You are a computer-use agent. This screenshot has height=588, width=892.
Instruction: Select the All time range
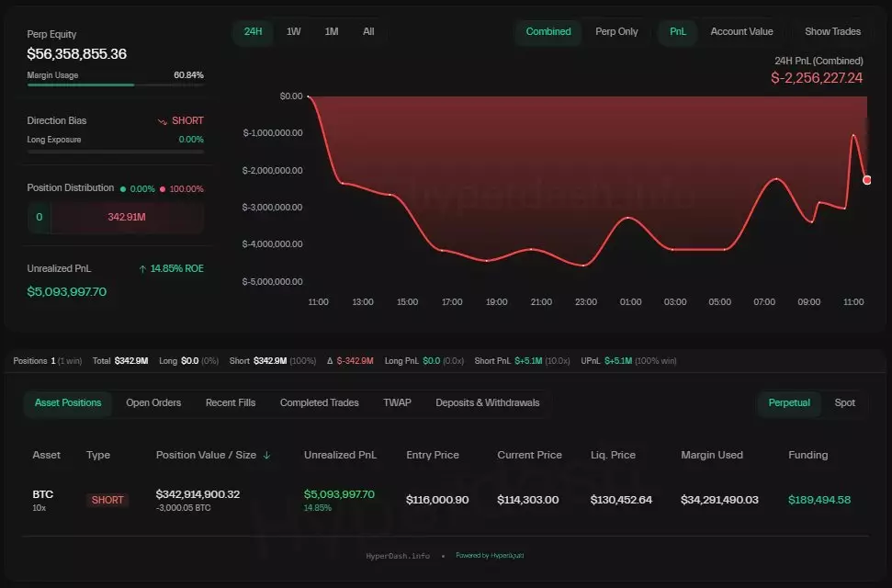368,31
